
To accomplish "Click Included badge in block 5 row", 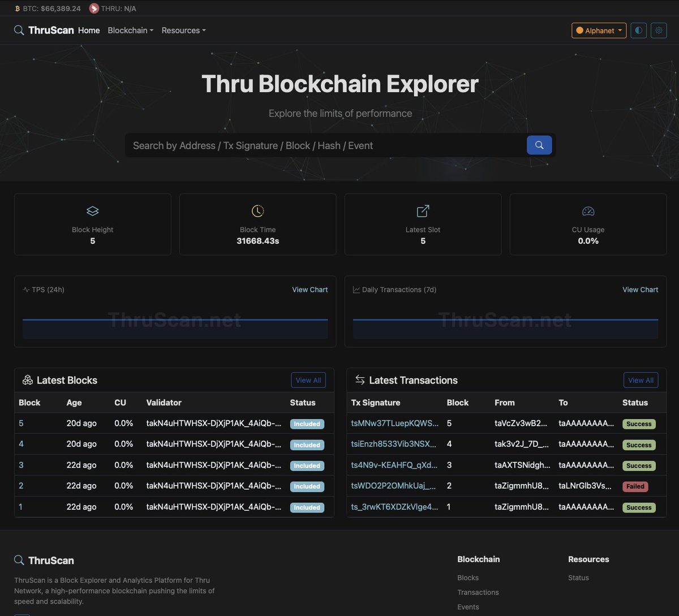I will point(307,424).
